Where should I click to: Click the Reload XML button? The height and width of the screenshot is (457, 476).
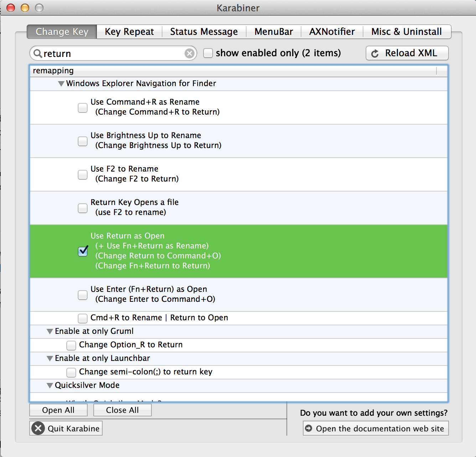(x=407, y=53)
